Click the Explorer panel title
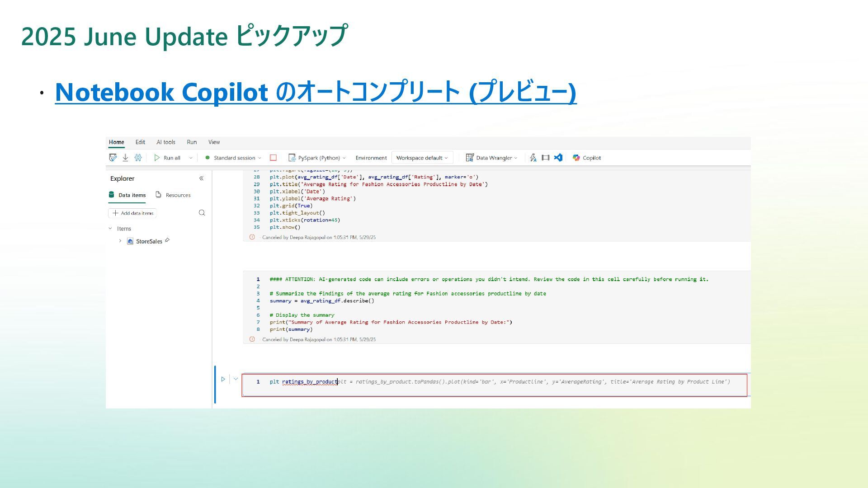This screenshot has height=488, width=868. pyautogui.click(x=122, y=178)
